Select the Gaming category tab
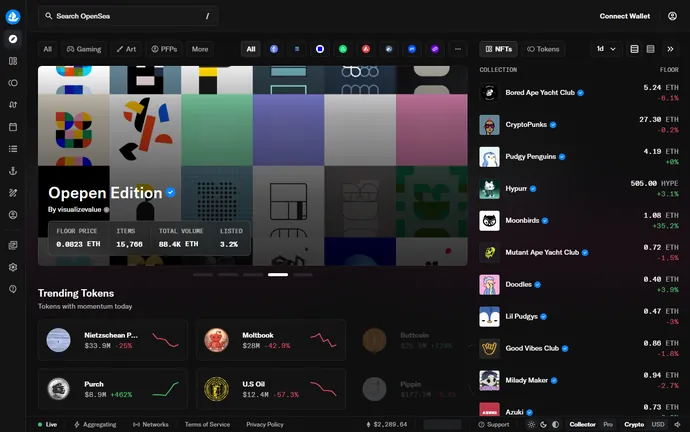This screenshot has height=432, width=690. tap(84, 49)
